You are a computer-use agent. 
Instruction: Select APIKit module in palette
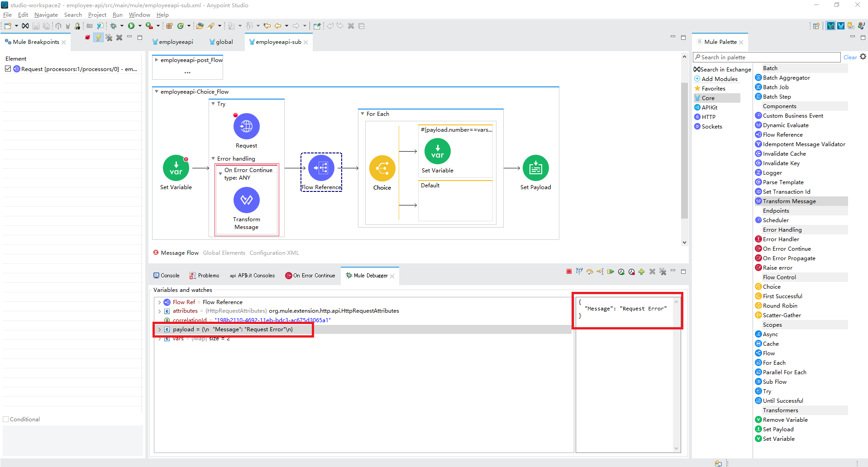click(706, 107)
